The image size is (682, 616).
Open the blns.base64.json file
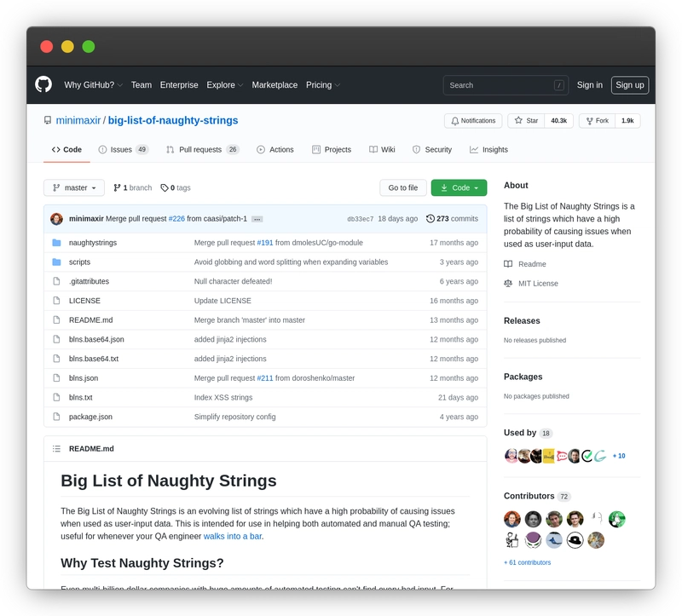(96, 339)
